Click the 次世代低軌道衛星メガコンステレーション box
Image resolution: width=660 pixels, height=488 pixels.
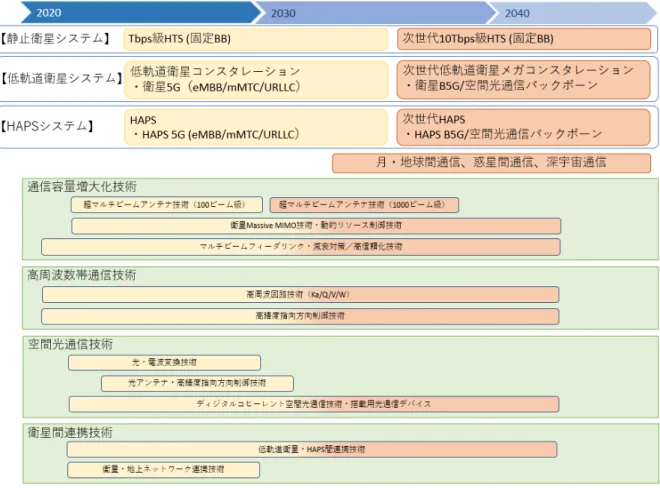[523, 79]
